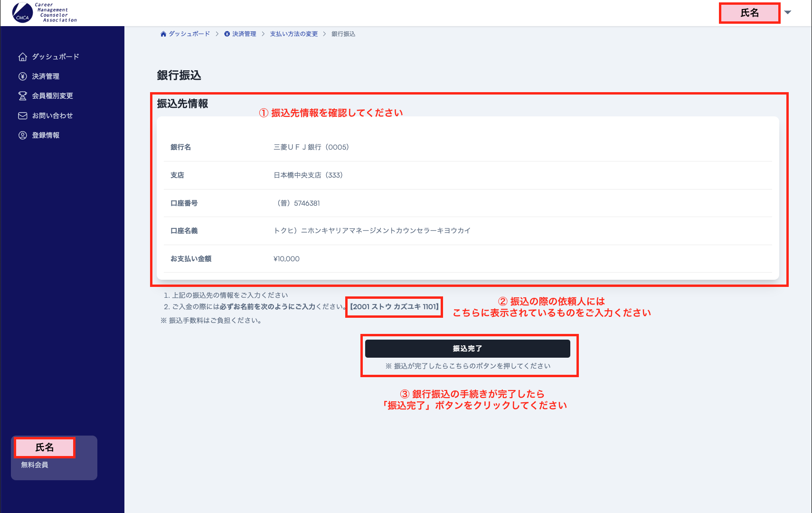The width and height of the screenshot is (812, 513).
Task: Click the 口座名義 row label
Action: point(184,231)
